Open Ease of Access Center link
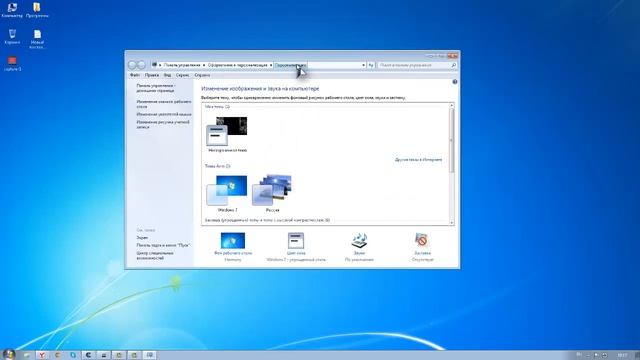Viewport: 640px width, 360px height. (155, 256)
